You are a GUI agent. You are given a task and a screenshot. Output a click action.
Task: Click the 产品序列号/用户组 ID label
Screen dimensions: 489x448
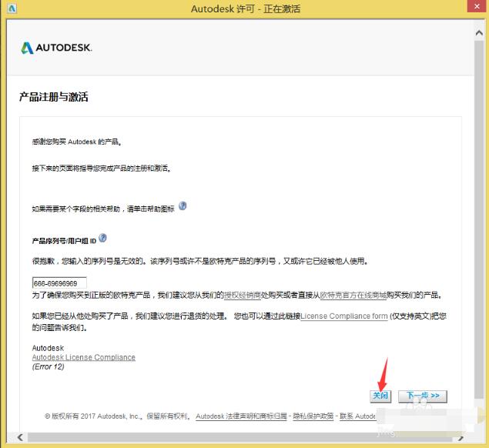(x=64, y=241)
